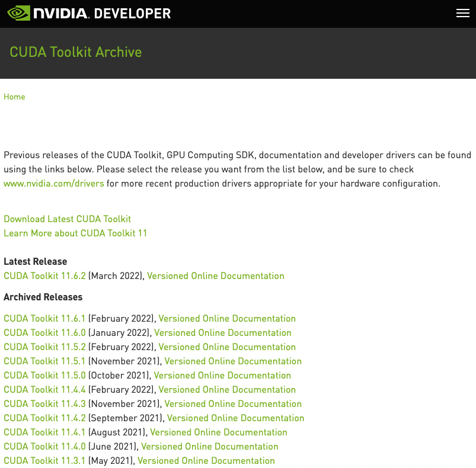This screenshot has width=476, height=468.
Task: View Versioned Online Documentation for 11.4.0
Action: pyautogui.click(x=209, y=447)
